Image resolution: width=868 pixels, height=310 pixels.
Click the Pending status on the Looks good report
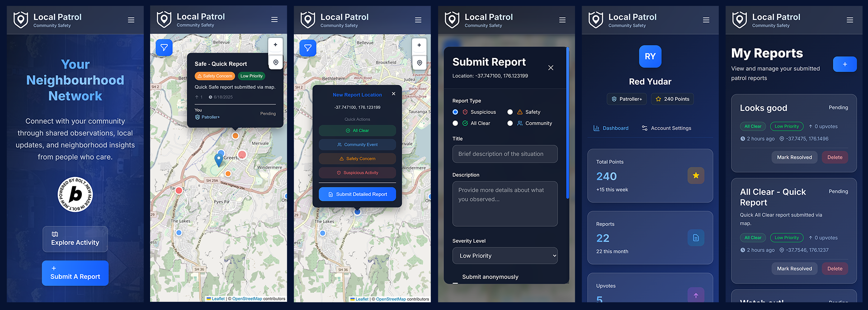(838, 108)
